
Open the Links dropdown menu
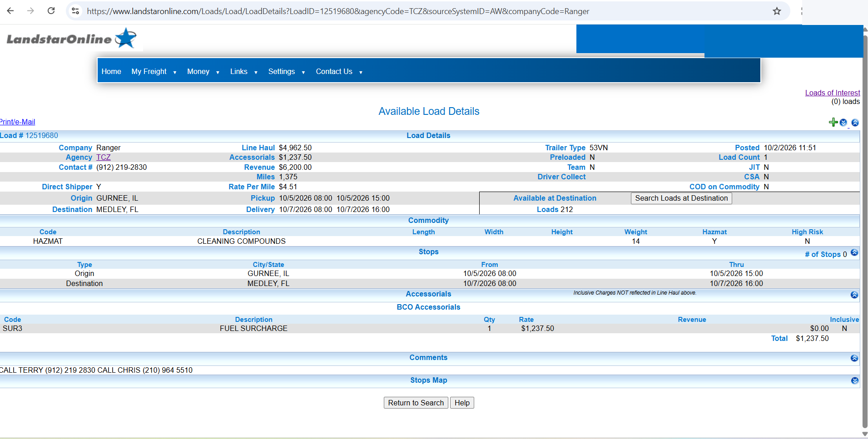243,71
